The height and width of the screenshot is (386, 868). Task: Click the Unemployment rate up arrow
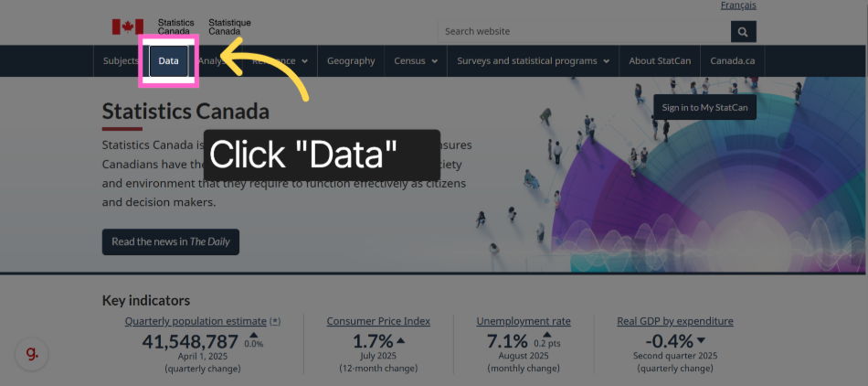click(546, 335)
